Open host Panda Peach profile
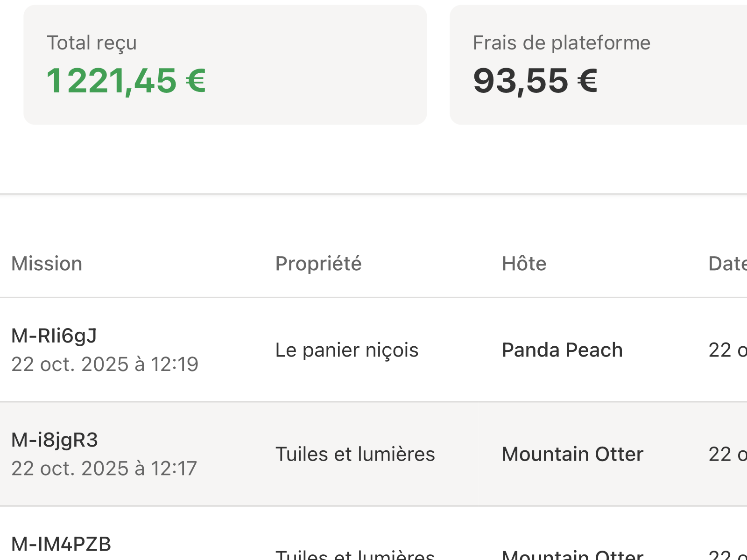 coord(562,350)
